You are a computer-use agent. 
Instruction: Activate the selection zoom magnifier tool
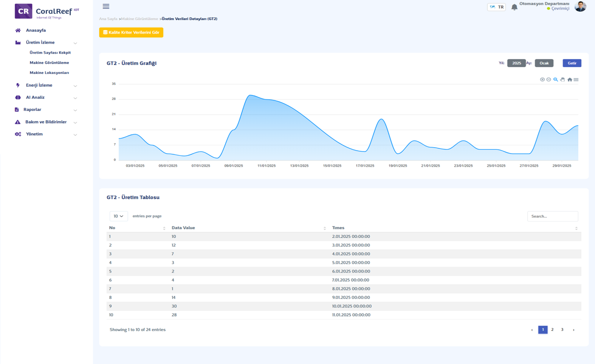pyautogui.click(x=556, y=80)
